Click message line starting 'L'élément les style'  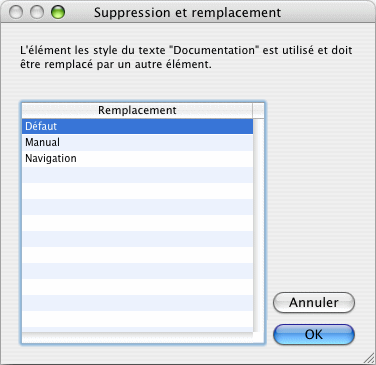(186, 50)
